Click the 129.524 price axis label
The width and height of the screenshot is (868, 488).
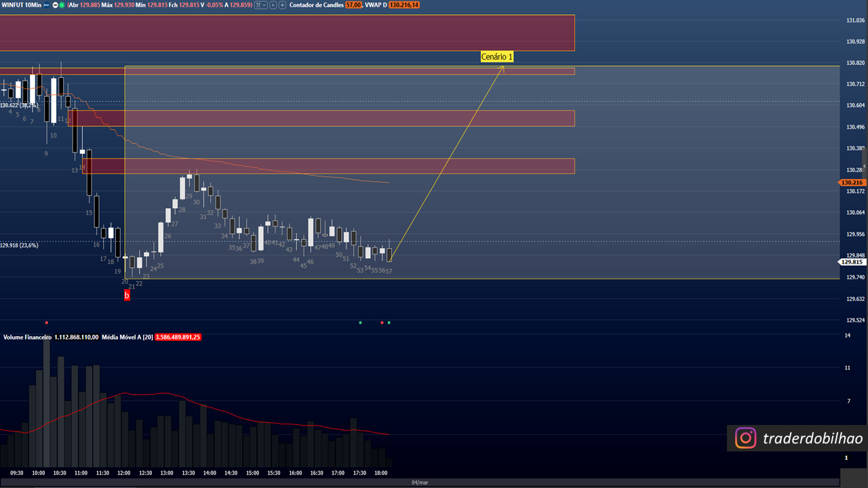[x=855, y=320]
